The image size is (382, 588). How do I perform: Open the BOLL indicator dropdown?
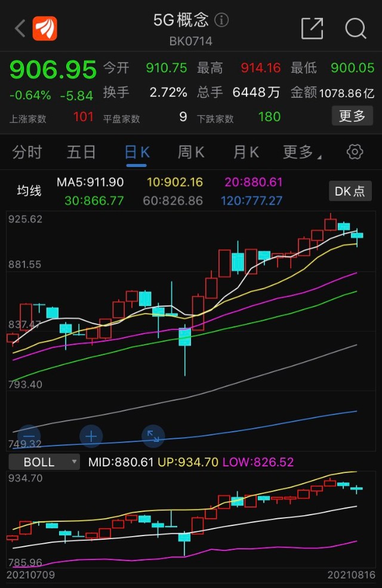(44, 462)
